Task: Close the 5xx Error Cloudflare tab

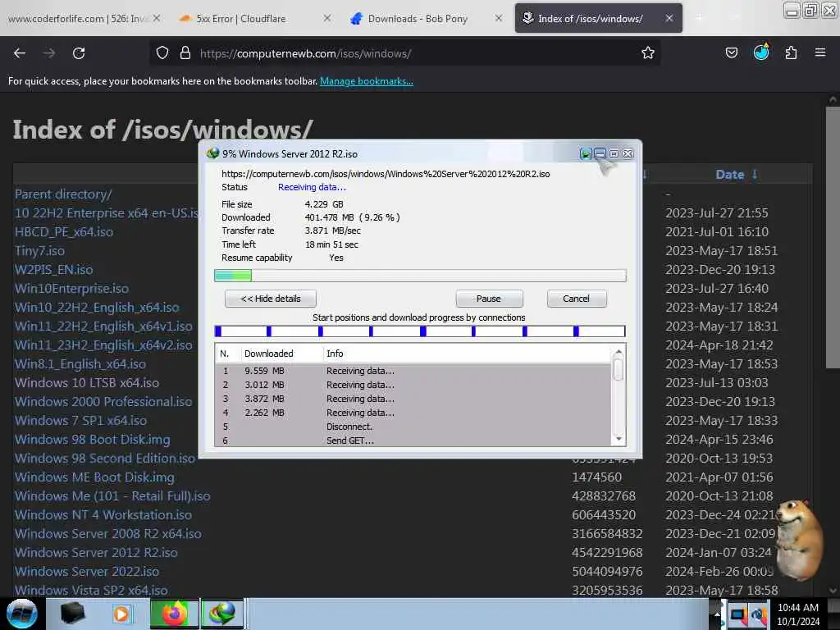Action: (x=327, y=18)
